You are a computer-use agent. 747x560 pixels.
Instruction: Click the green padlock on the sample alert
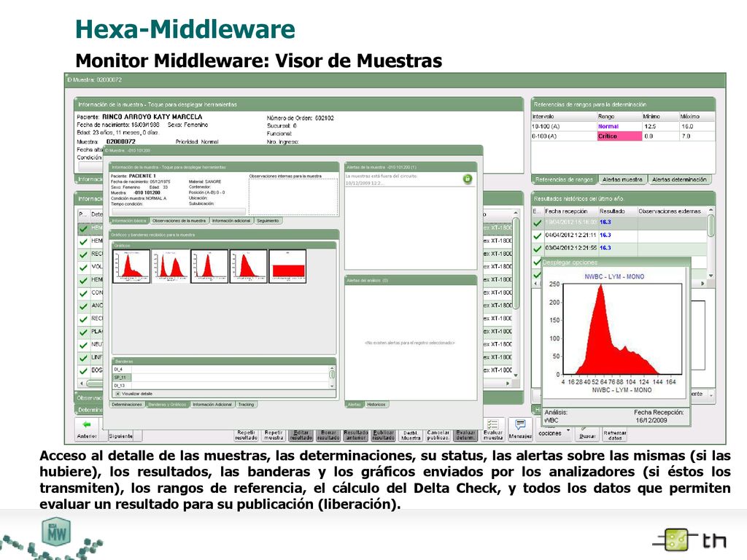click(x=468, y=179)
